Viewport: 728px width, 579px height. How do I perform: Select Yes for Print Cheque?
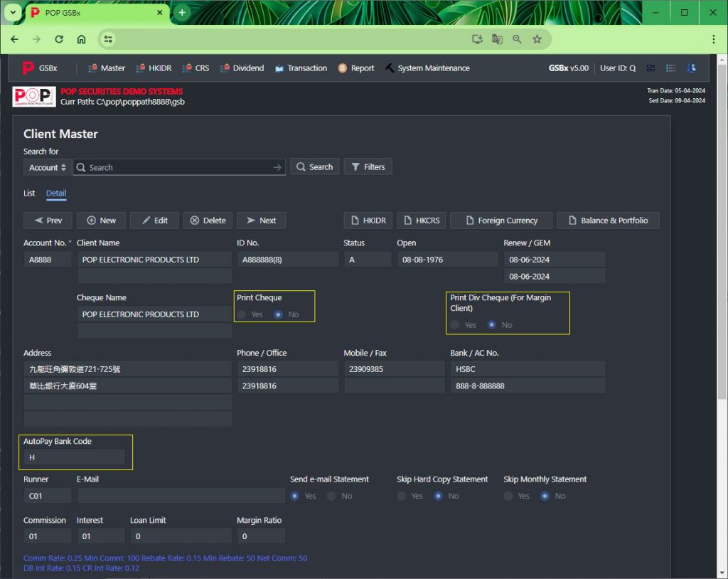click(242, 314)
